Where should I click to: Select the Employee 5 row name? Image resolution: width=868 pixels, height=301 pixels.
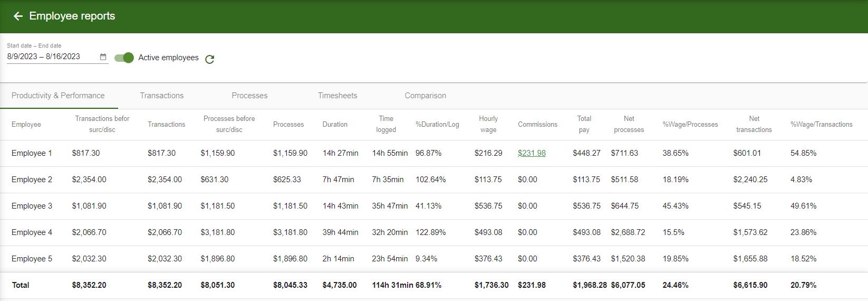point(32,259)
